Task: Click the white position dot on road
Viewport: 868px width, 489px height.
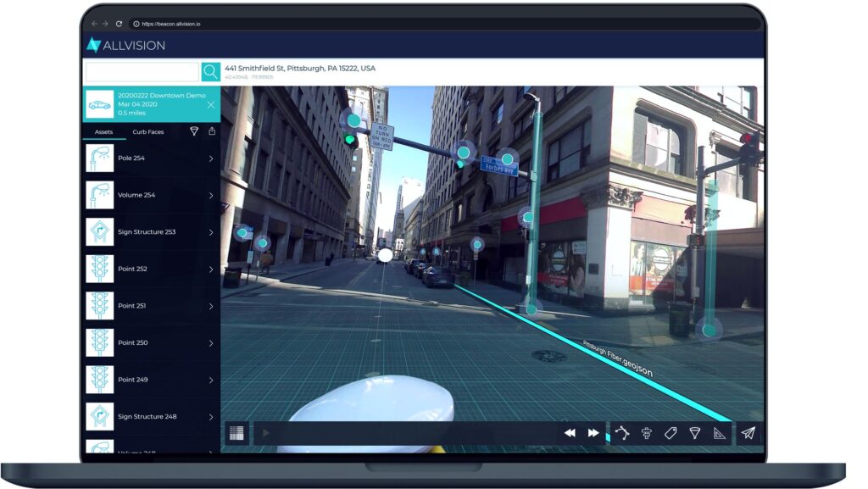Action: click(385, 256)
